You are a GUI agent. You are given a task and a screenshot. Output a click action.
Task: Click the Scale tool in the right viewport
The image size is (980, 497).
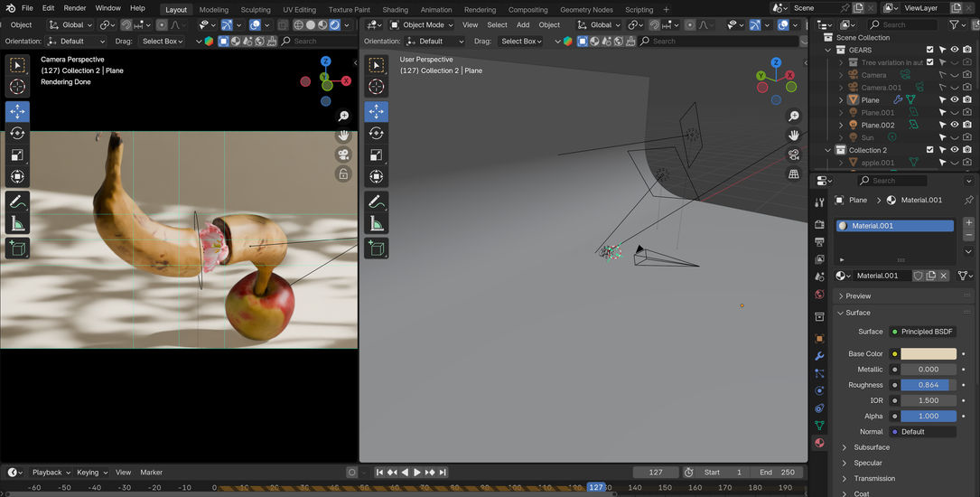point(377,155)
